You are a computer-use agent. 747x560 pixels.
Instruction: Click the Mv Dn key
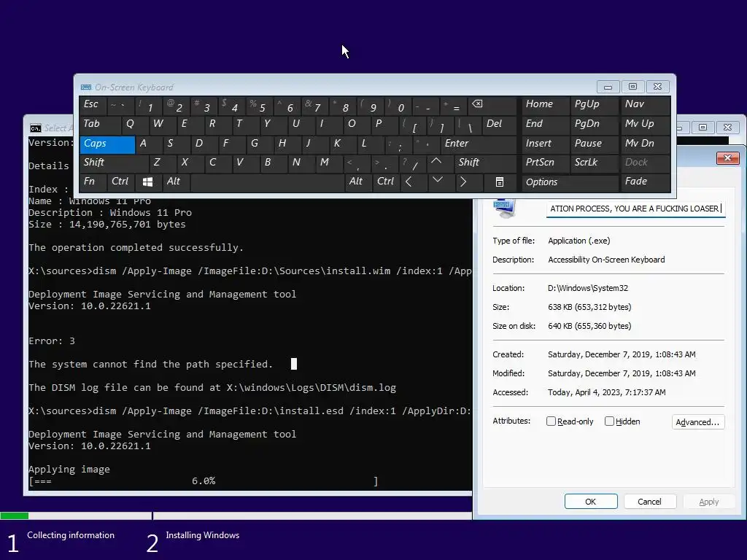coord(646,144)
